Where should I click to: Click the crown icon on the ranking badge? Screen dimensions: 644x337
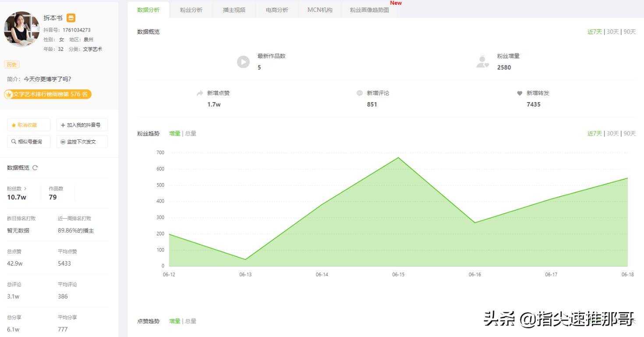pos(8,94)
